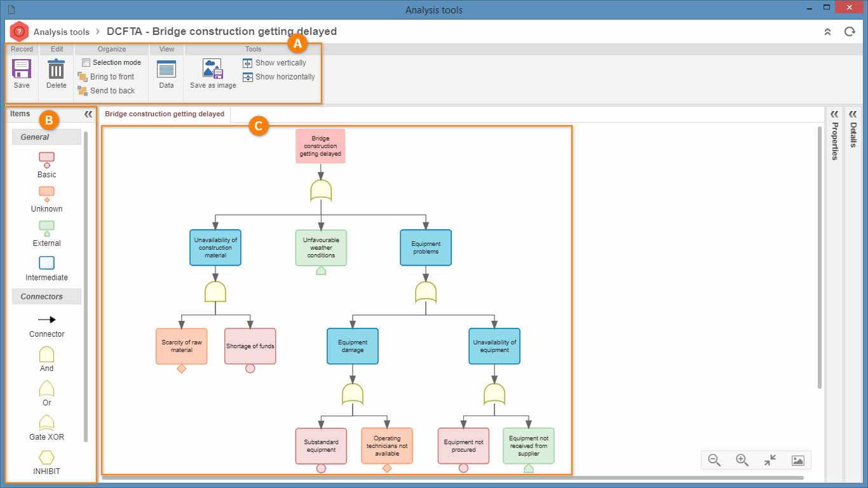Select the Connector arrow tool

coord(47,325)
